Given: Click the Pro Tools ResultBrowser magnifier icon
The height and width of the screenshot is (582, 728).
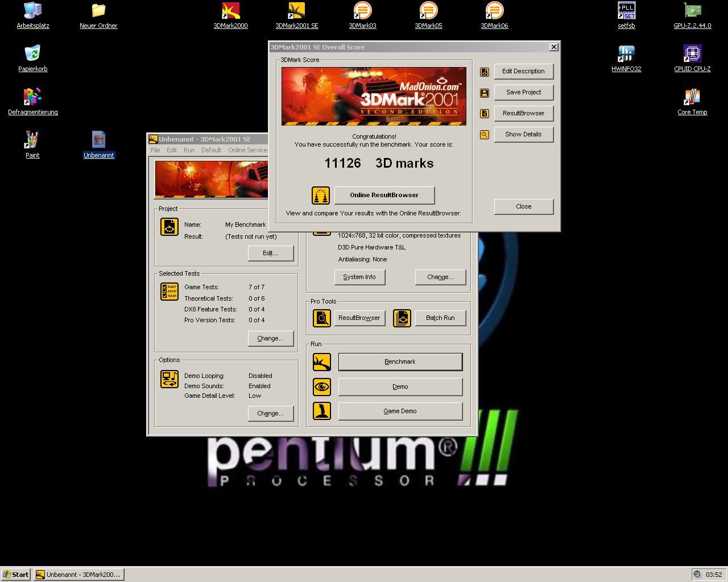Looking at the screenshot, I should pos(322,318).
